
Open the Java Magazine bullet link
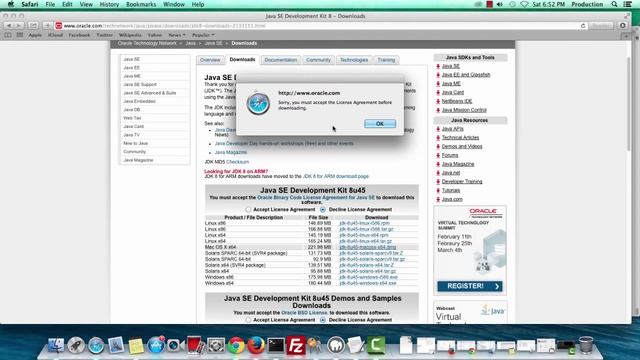click(x=231, y=152)
